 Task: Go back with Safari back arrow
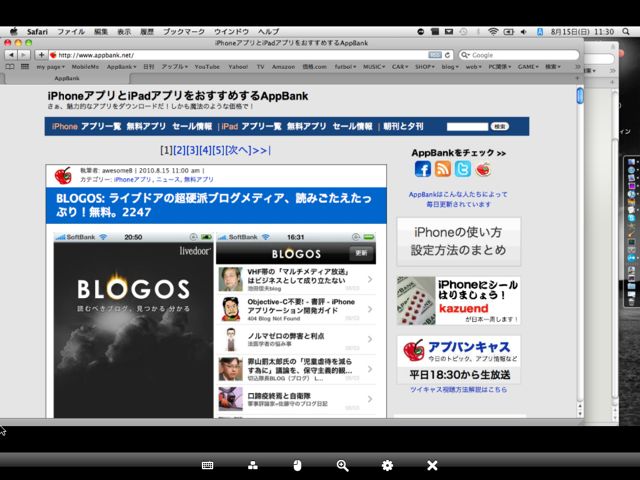pos(11,55)
